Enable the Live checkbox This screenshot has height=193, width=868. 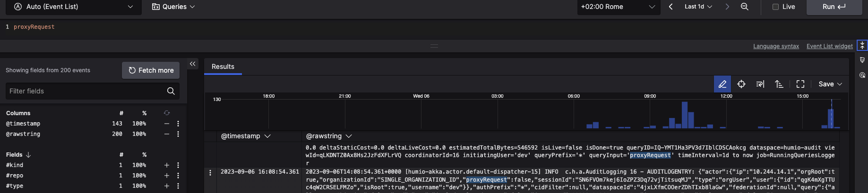[x=775, y=7]
